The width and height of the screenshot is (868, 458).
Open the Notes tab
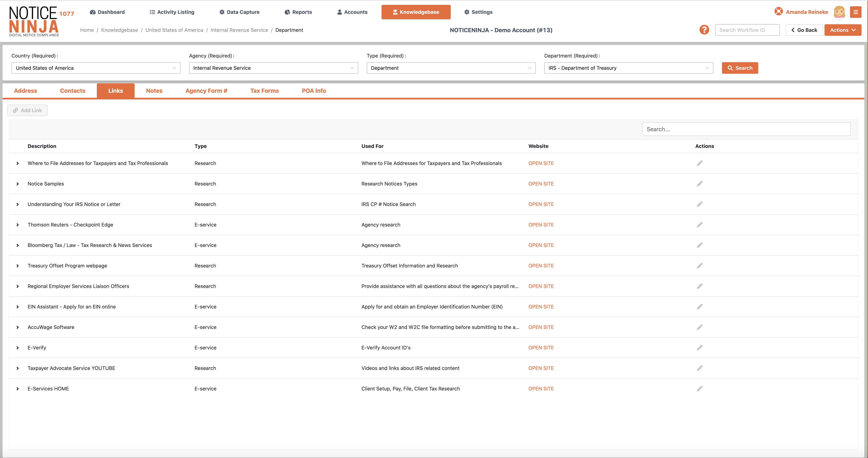(154, 91)
